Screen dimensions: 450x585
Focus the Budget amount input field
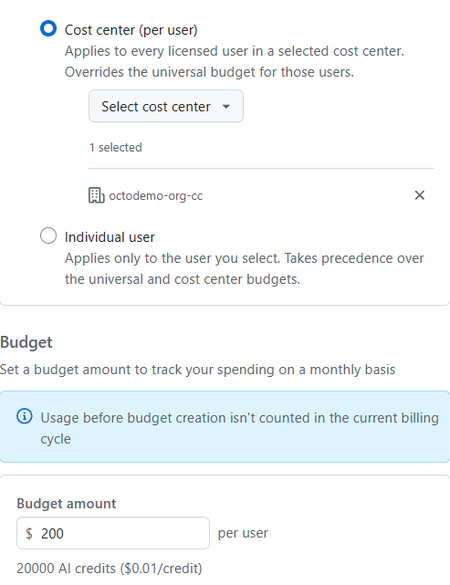point(113,533)
